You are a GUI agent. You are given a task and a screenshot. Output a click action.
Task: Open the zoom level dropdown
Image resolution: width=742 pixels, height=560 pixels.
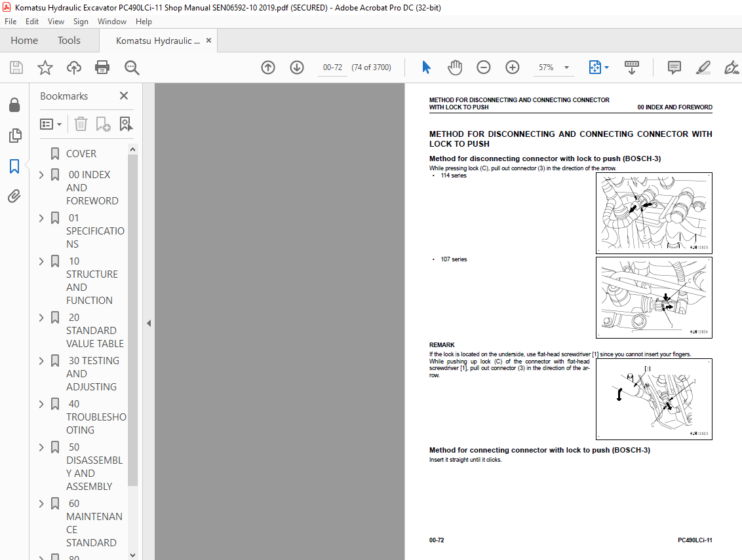566,67
